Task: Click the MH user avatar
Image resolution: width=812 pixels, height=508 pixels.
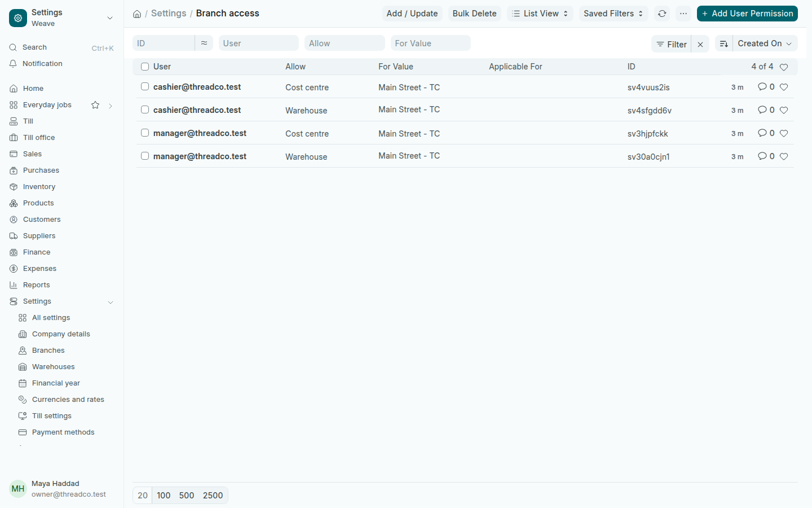Action: [x=18, y=489]
